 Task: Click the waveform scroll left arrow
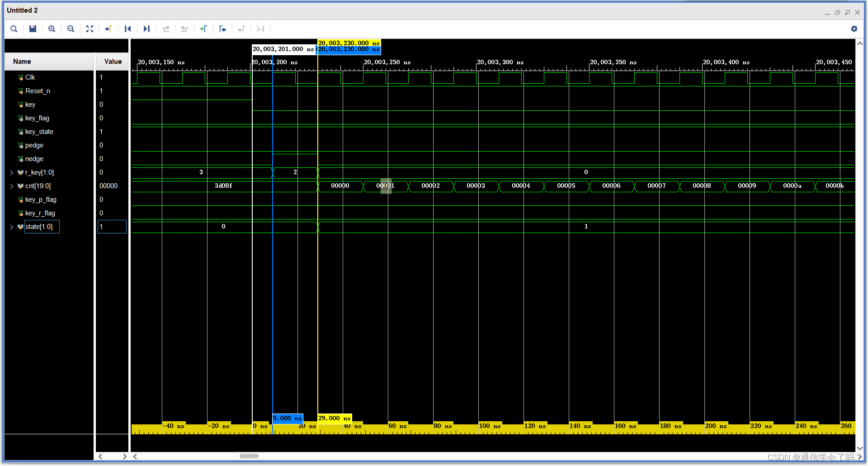coord(135,456)
